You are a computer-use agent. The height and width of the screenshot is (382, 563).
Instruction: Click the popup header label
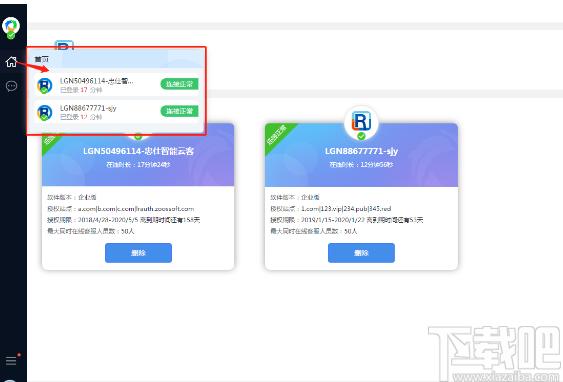click(x=41, y=59)
